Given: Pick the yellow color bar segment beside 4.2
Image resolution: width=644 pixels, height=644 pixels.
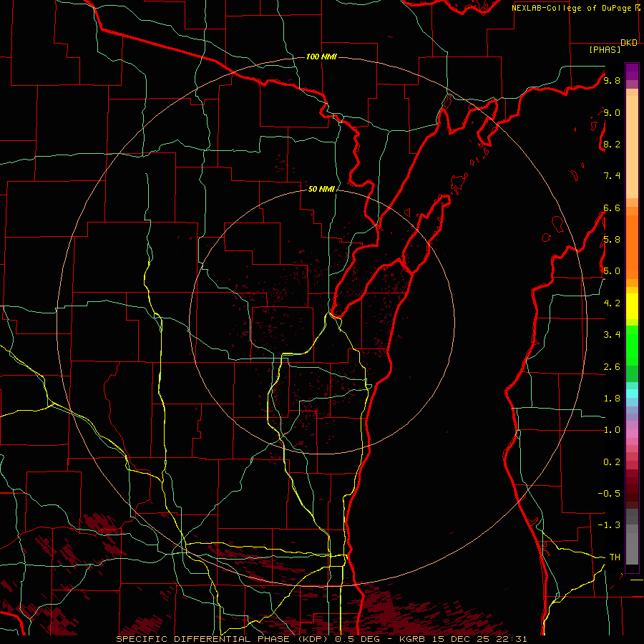Looking at the screenshot, I should [x=632, y=306].
